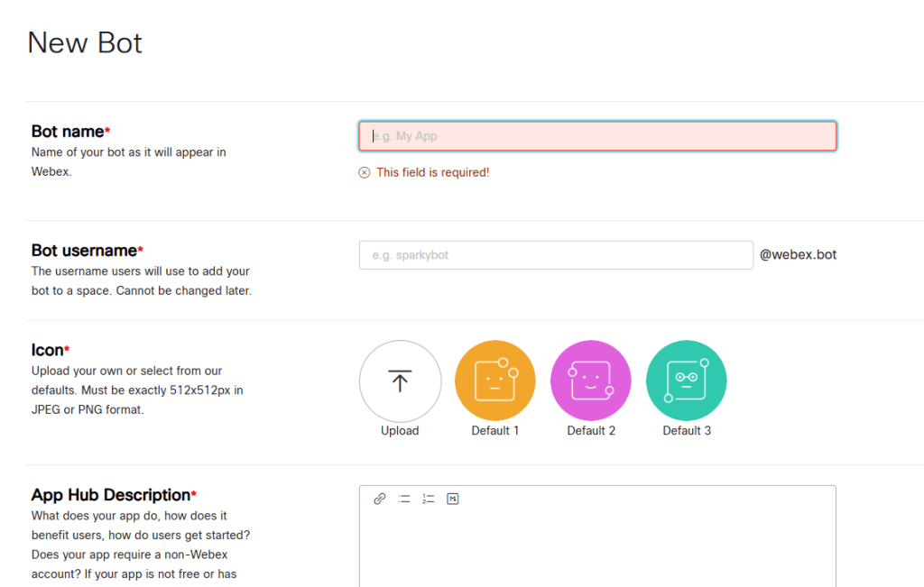Screen dimensions: 924x587
Task: Click the 'Default 3' caption text
Action: (x=687, y=430)
